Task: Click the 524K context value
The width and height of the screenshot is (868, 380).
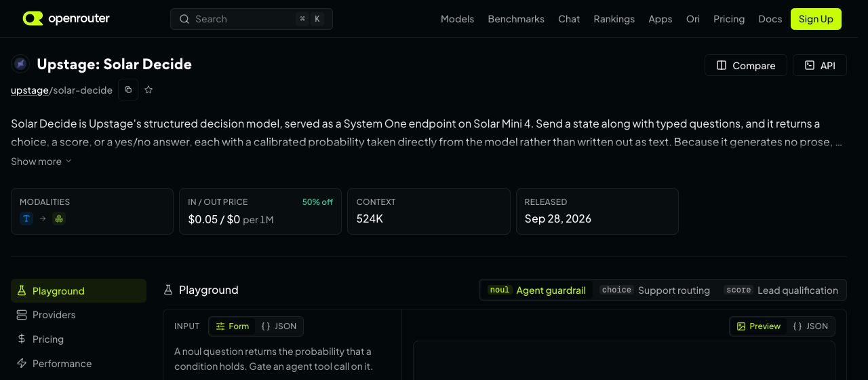Action: pos(370,218)
